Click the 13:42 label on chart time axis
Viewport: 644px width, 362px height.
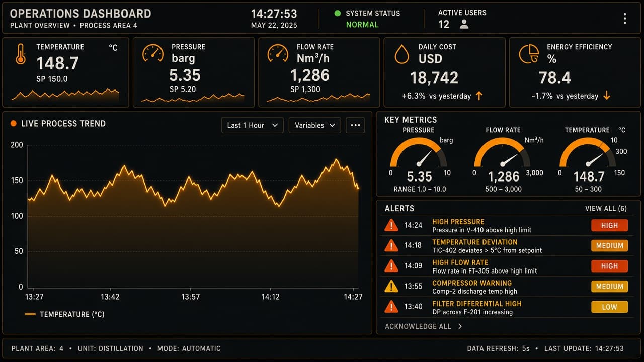(x=110, y=297)
